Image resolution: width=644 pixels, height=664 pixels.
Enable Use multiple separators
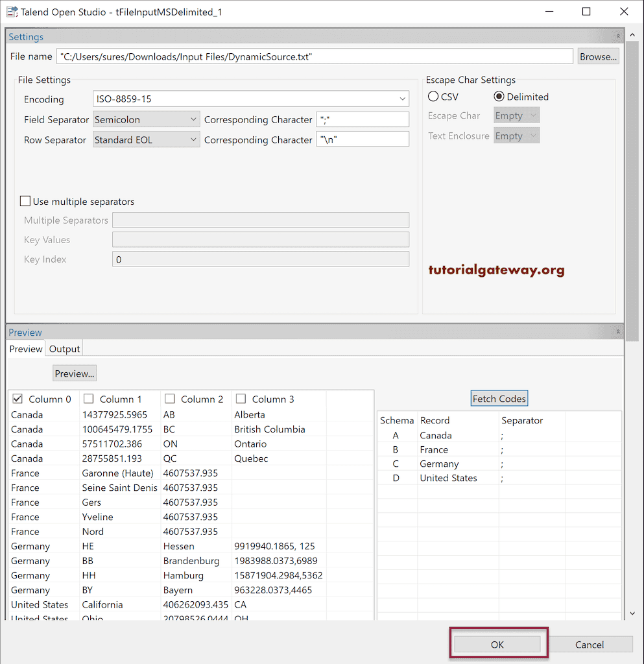pos(25,201)
